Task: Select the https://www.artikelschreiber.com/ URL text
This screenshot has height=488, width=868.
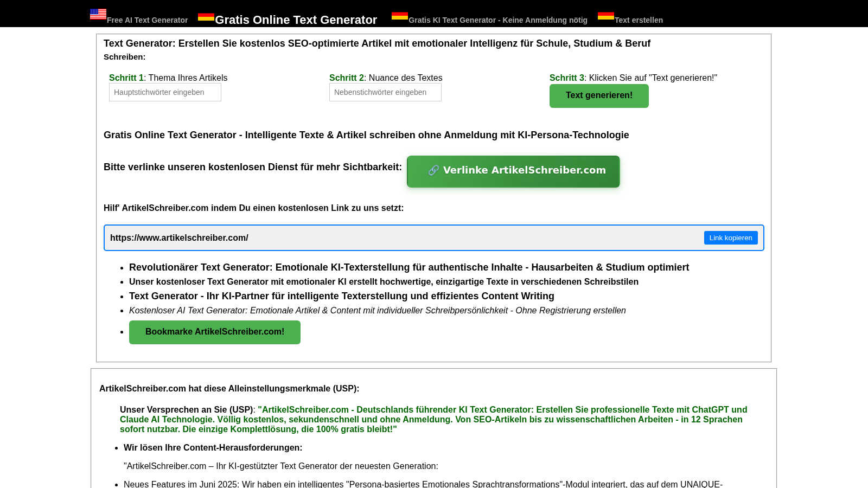Action: (x=179, y=237)
